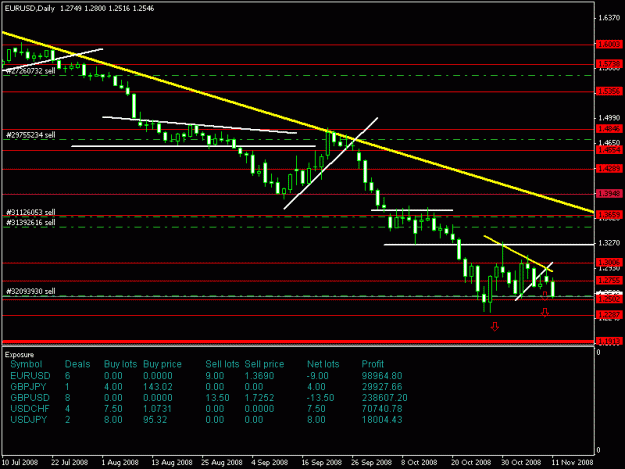Click the 1.3659 red price label
The image size is (625, 469).
click(609, 215)
